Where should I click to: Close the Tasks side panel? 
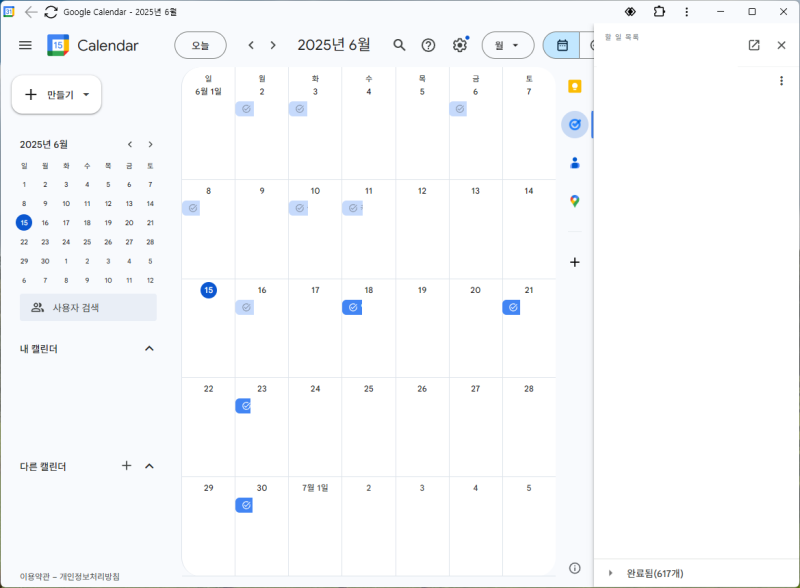[x=781, y=45]
